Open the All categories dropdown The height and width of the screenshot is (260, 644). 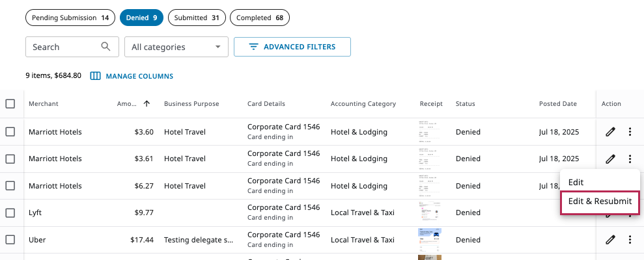[176, 47]
